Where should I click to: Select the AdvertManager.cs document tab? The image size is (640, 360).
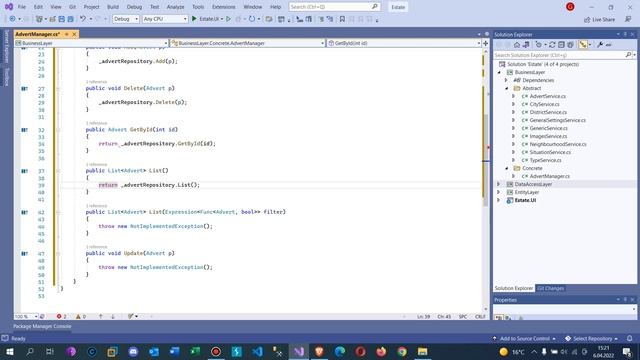pos(38,34)
